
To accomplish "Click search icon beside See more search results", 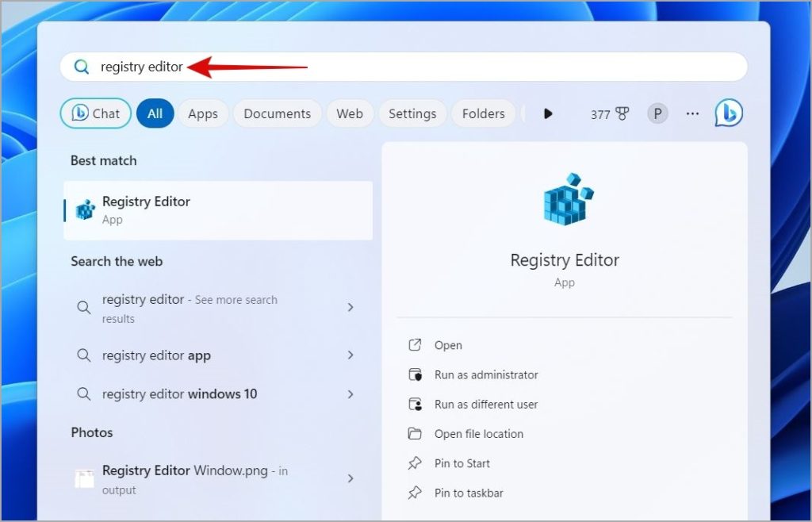I will (83, 307).
